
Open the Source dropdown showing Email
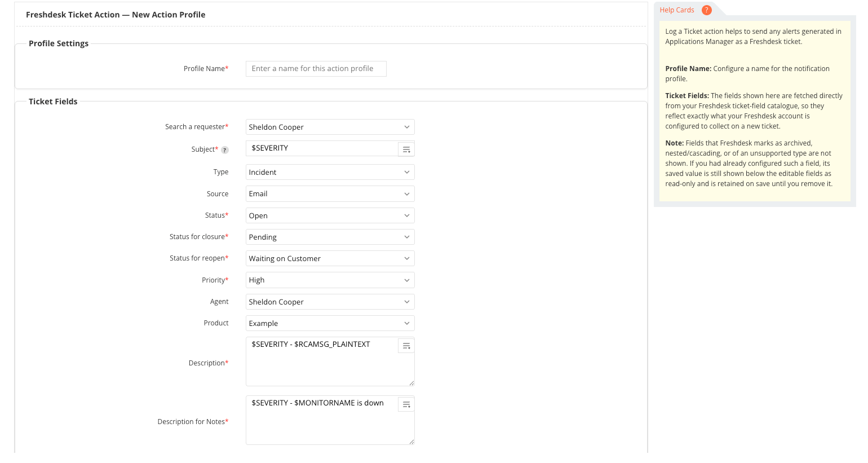click(330, 193)
